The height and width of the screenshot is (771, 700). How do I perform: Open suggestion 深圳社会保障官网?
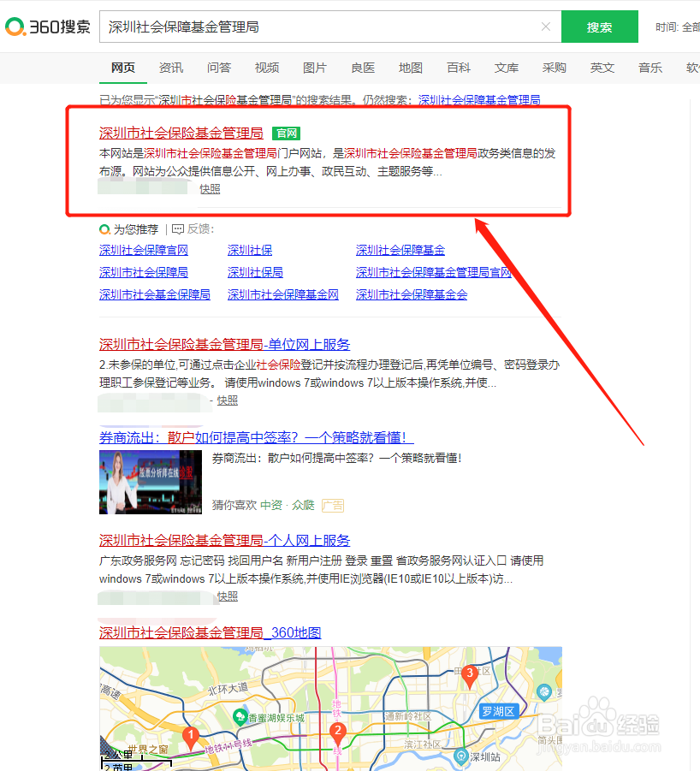[144, 250]
